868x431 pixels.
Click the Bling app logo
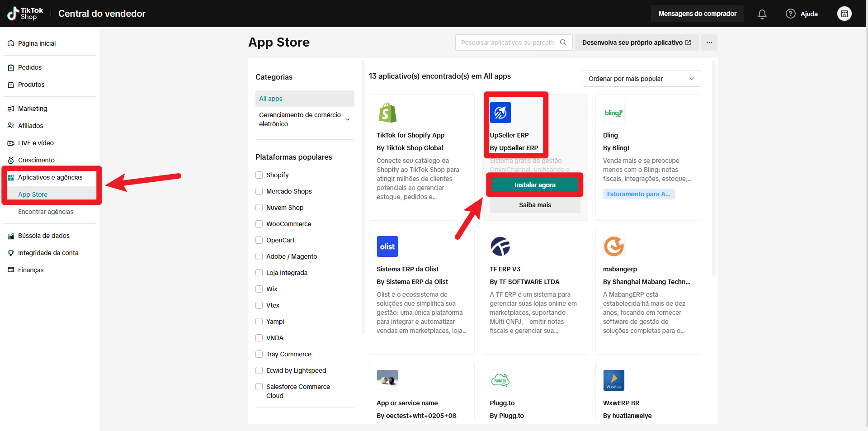point(614,113)
